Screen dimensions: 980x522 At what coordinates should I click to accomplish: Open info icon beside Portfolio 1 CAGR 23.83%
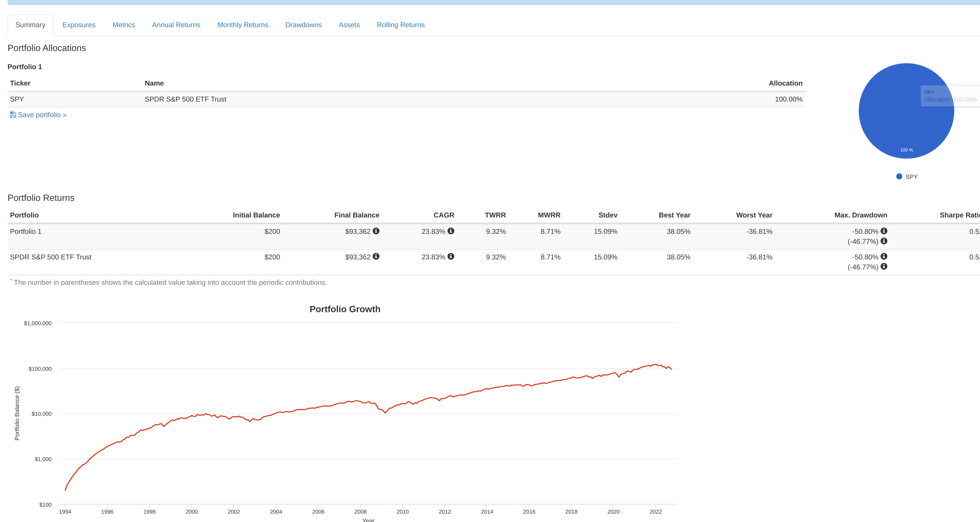(451, 231)
